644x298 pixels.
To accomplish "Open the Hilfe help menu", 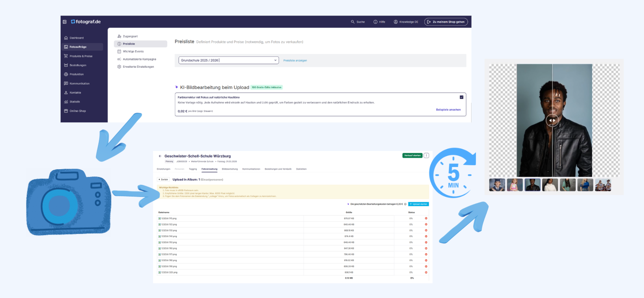I will click(x=379, y=22).
